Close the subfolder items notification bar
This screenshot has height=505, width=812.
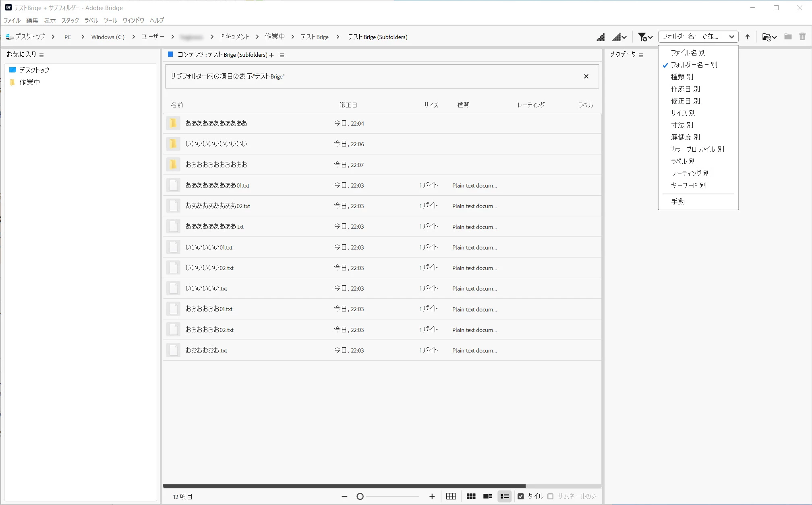click(x=586, y=76)
